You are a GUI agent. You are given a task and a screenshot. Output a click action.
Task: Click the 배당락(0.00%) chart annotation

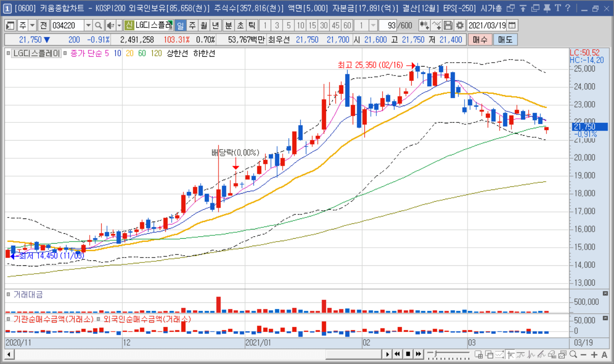pyautogui.click(x=235, y=153)
